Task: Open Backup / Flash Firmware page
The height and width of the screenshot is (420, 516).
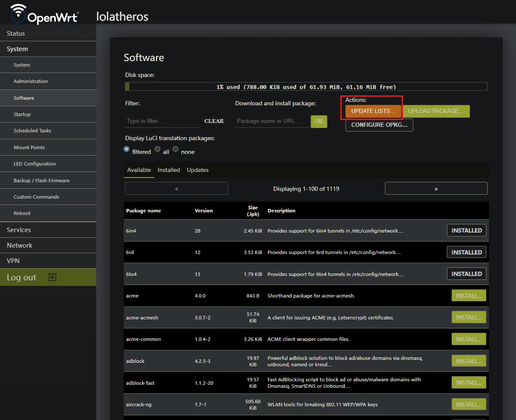Action: (x=48, y=181)
